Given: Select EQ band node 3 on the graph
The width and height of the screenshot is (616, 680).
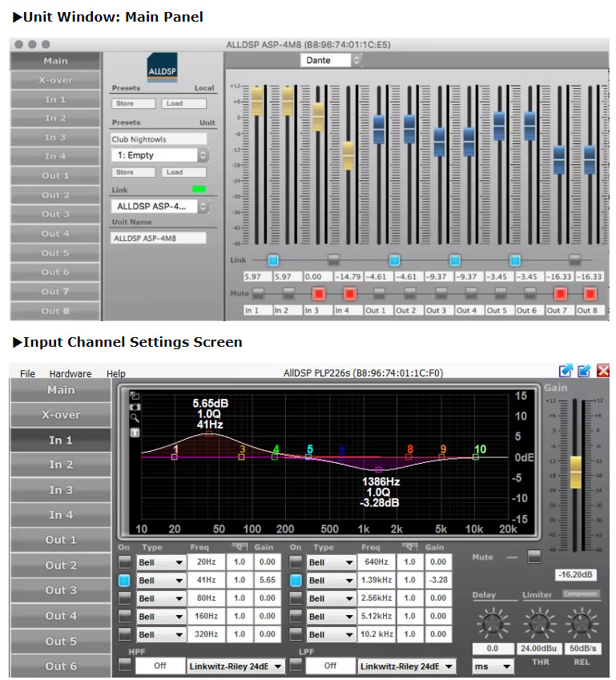Looking at the screenshot, I should click(241, 457).
